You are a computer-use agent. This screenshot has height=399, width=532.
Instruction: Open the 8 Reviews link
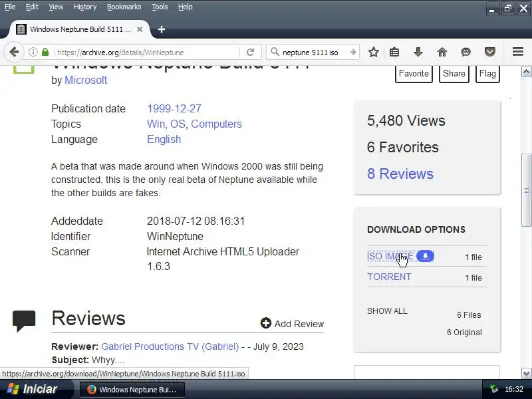[400, 174]
